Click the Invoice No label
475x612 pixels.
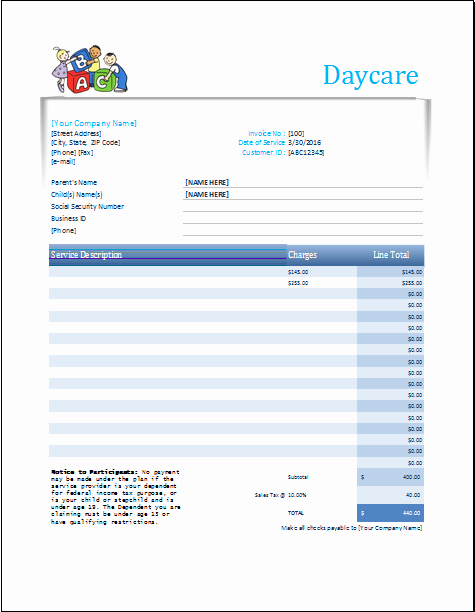pyautogui.click(x=267, y=133)
